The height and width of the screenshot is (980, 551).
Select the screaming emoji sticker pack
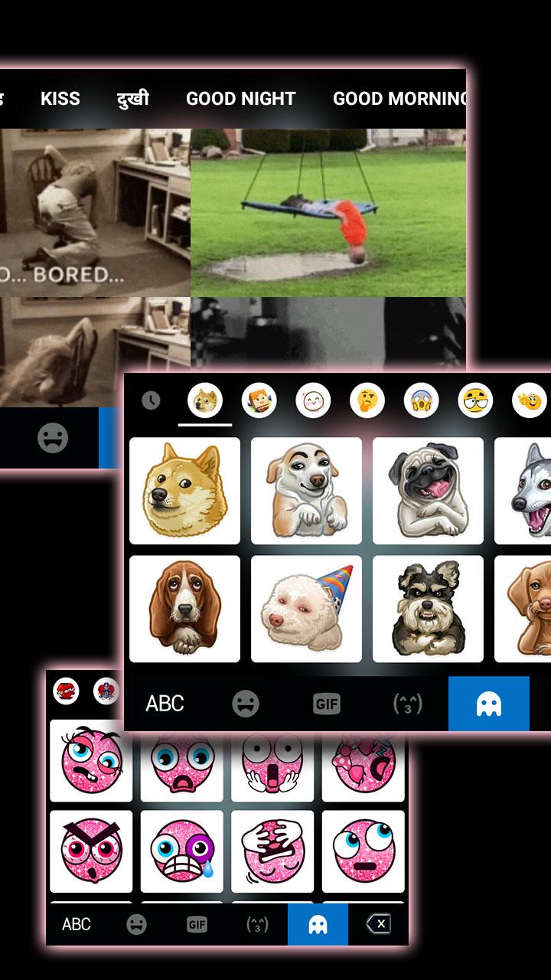[422, 400]
